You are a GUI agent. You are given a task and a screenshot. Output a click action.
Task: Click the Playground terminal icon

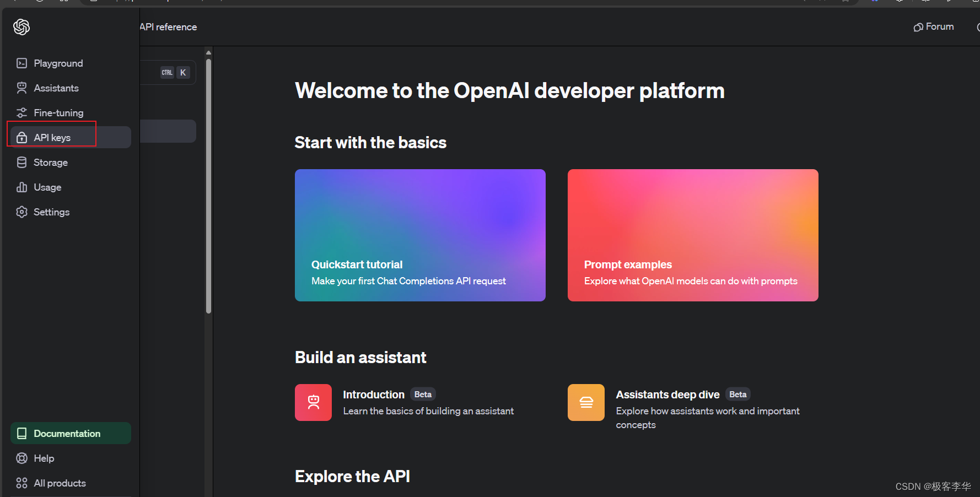click(21, 63)
